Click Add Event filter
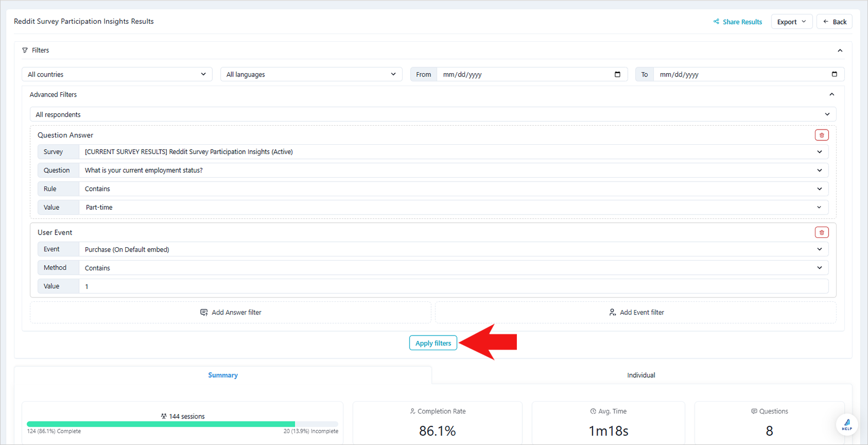The image size is (868, 445). [x=636, y=312]
